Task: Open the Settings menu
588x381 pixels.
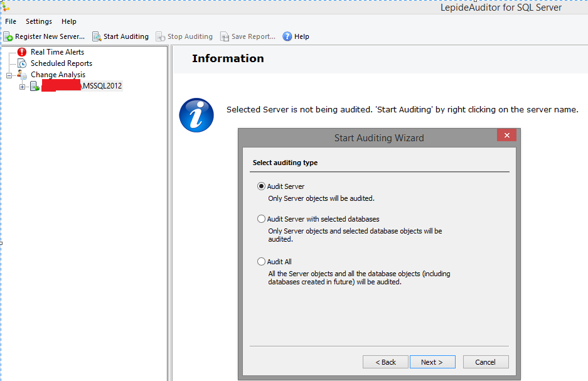Action: click(39, 21)
